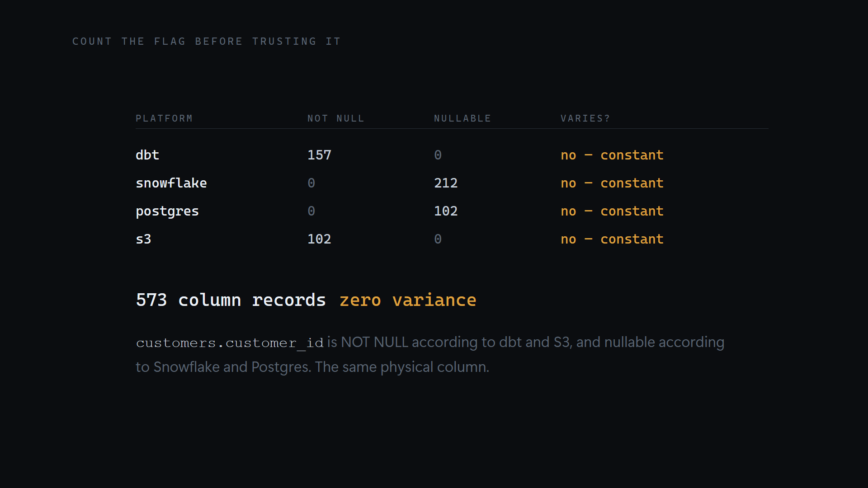Select the snowflake platform row label
The image size is (868, 488).
(x=171, y=183)
